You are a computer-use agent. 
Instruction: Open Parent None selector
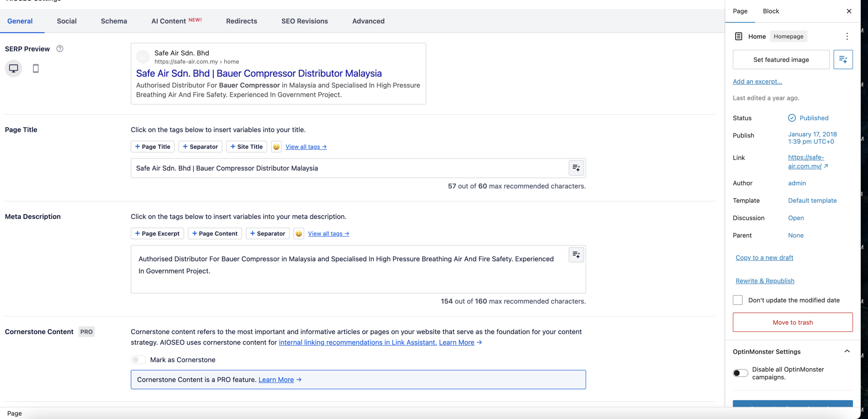pos(796,235)
